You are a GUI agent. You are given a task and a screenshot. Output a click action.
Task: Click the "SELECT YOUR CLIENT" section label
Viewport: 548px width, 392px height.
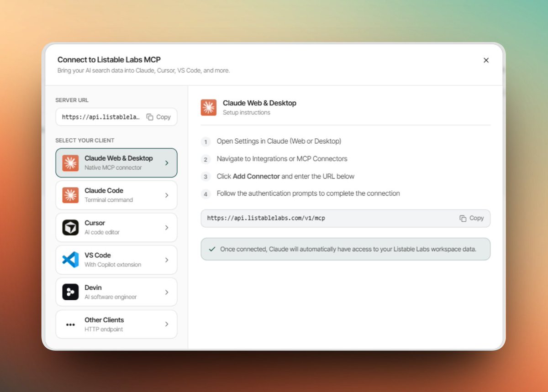pyautogui.click(x=85, y=141)
